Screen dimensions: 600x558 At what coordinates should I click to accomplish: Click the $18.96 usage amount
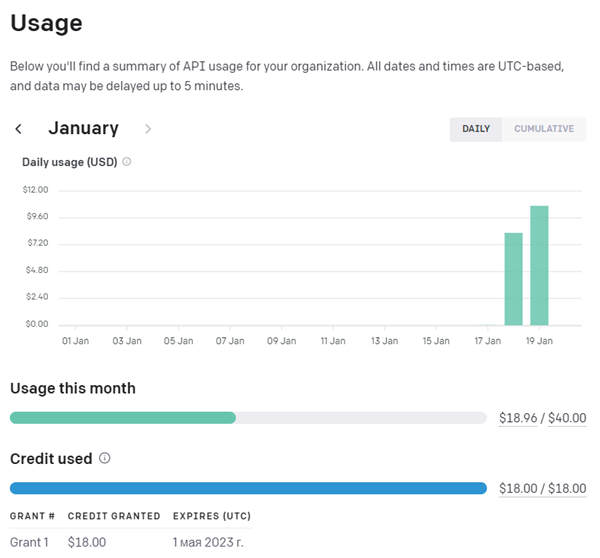pos(518,418)
